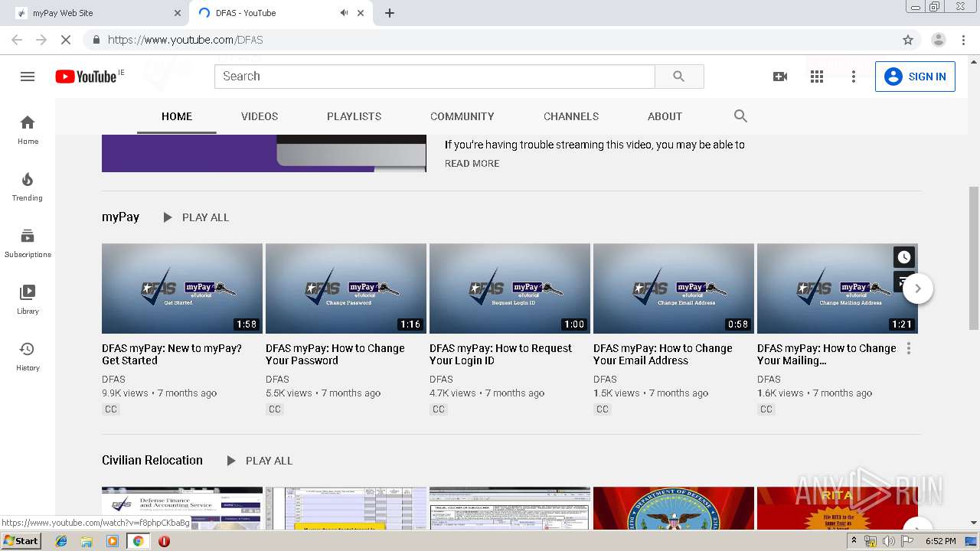Play the 'Change Your Password' video thumbnail

346,289
